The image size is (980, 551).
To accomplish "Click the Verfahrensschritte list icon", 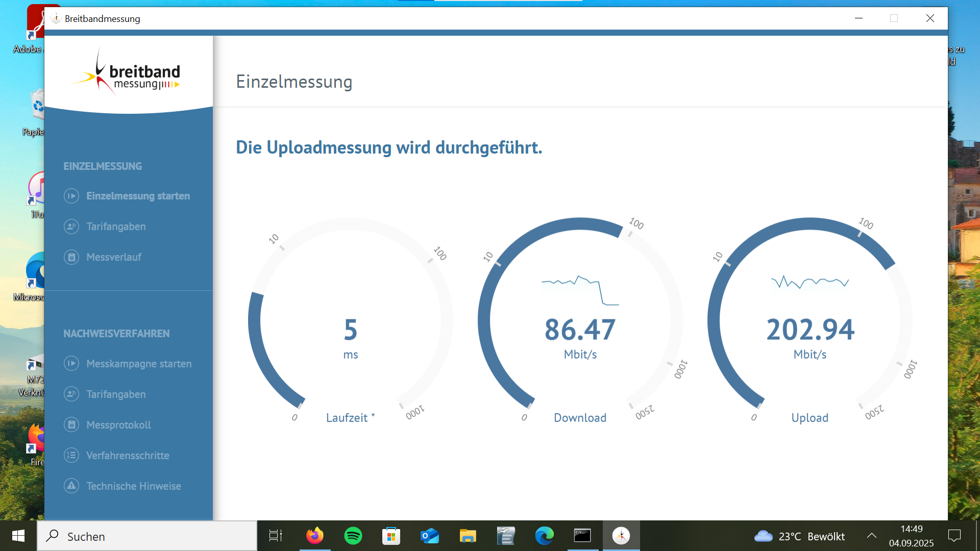I will (71, 455).
